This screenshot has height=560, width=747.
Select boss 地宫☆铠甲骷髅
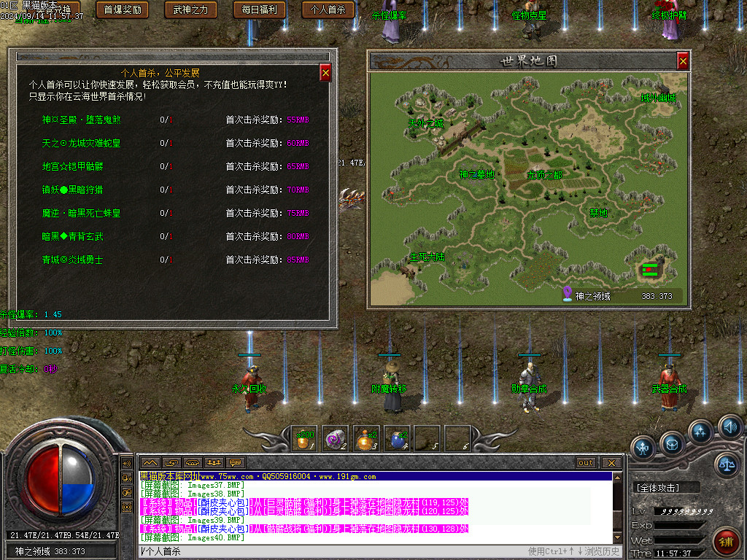72,167
